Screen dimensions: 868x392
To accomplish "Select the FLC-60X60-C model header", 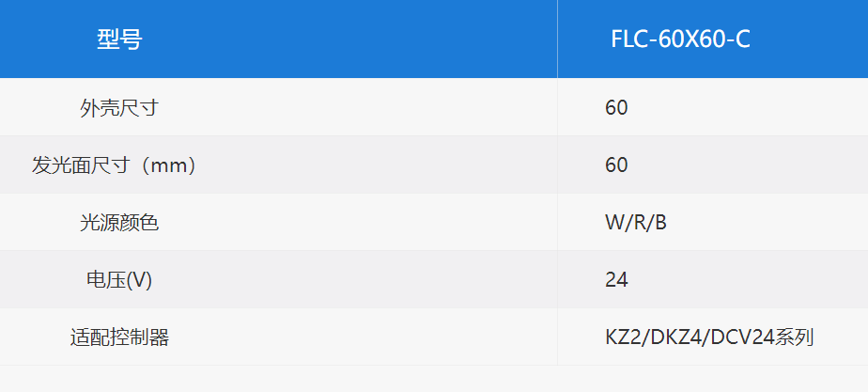I will [x=680, y=39].
